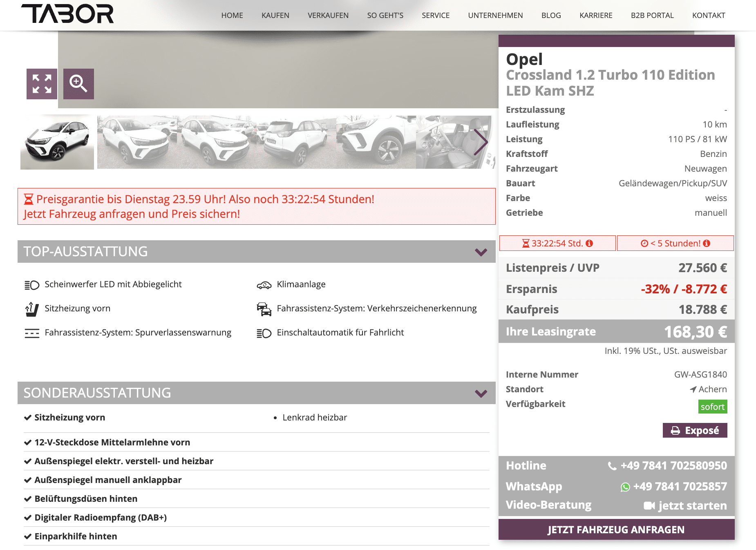The image size is (756, 550).
Task: Open the KARRIERE page
Action: coord(596,16)
